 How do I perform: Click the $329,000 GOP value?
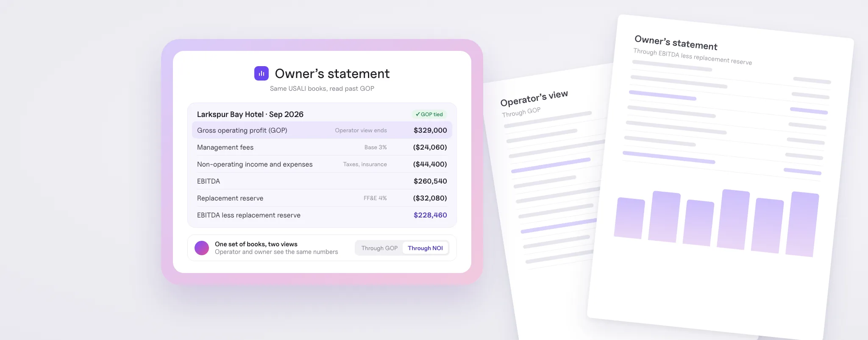(x=430, y=130)
